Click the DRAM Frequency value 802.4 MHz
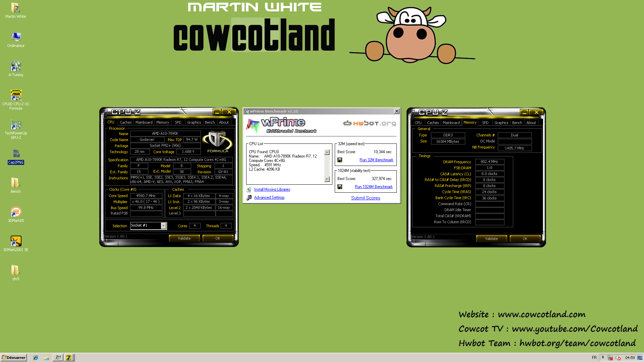644x362 pixels. point(489,162)
